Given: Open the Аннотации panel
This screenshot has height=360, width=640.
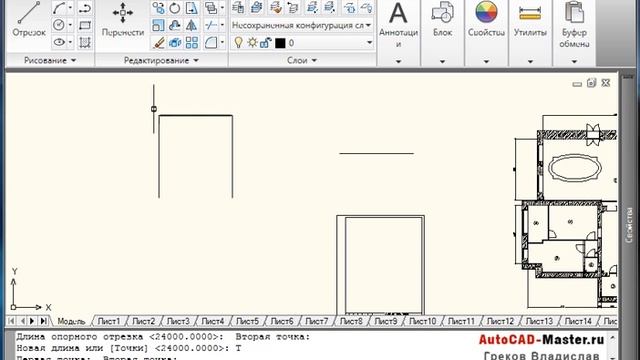Looking at the screenshot, I should pyautogui.click(x=398, y=33).
